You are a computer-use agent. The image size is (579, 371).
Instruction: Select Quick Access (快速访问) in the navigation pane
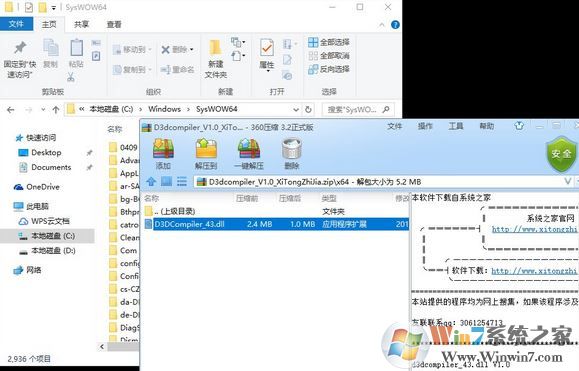coord(36,138)
